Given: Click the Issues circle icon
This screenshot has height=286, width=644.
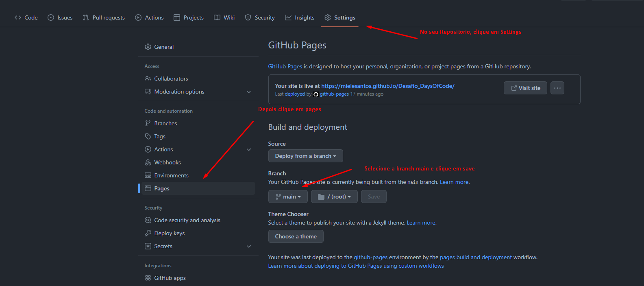Looking at the screenshot, I should (x=51, y=17).
